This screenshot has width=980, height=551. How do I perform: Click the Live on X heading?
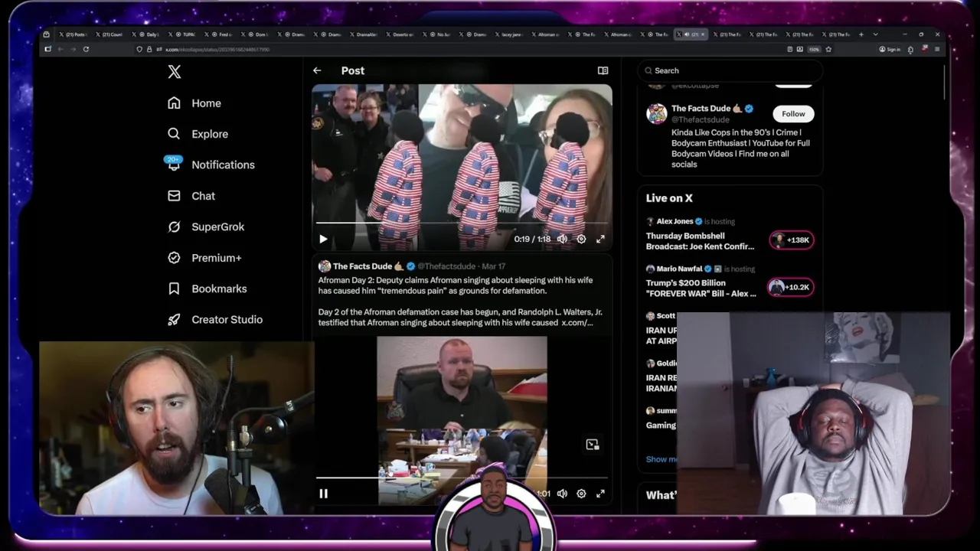click(669, 198)
